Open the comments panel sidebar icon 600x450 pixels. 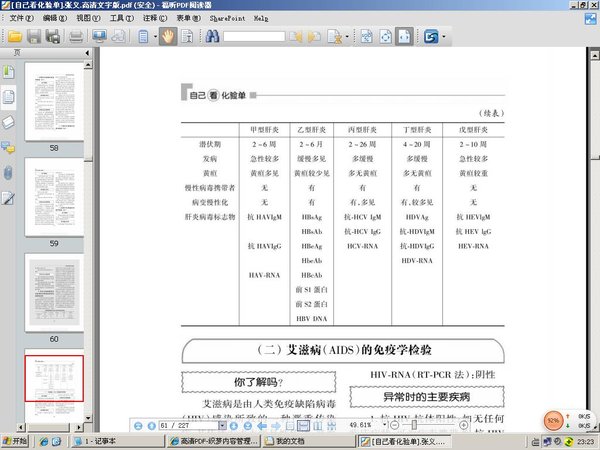pos(8,147)
